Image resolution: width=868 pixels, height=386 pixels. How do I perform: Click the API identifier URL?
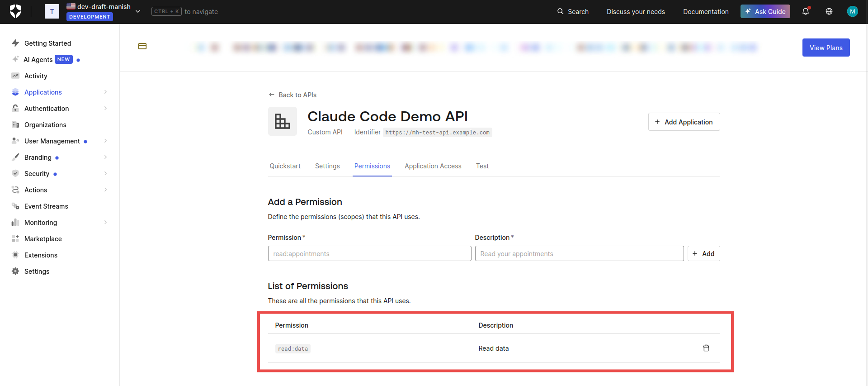437,133
